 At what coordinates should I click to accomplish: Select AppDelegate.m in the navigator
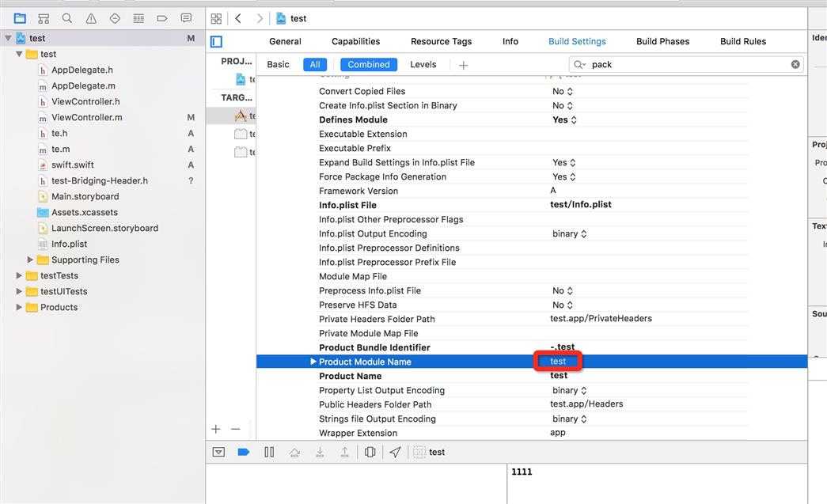(x=83, y=85)
